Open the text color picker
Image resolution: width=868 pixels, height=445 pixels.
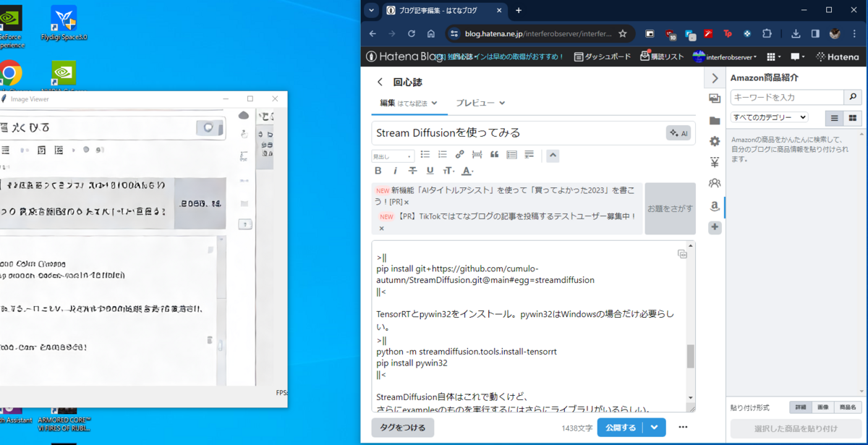click(466, 170)
